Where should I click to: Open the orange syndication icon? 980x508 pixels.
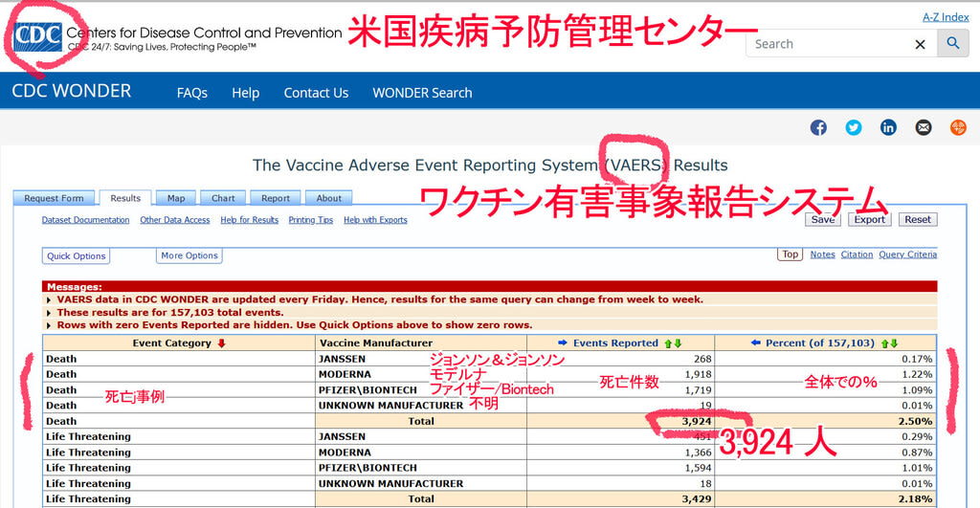958,127
